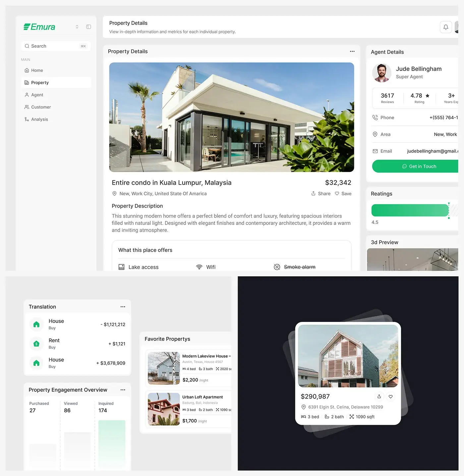Click 3617 Reviews stat
The image size is (464, 476).
387,98
